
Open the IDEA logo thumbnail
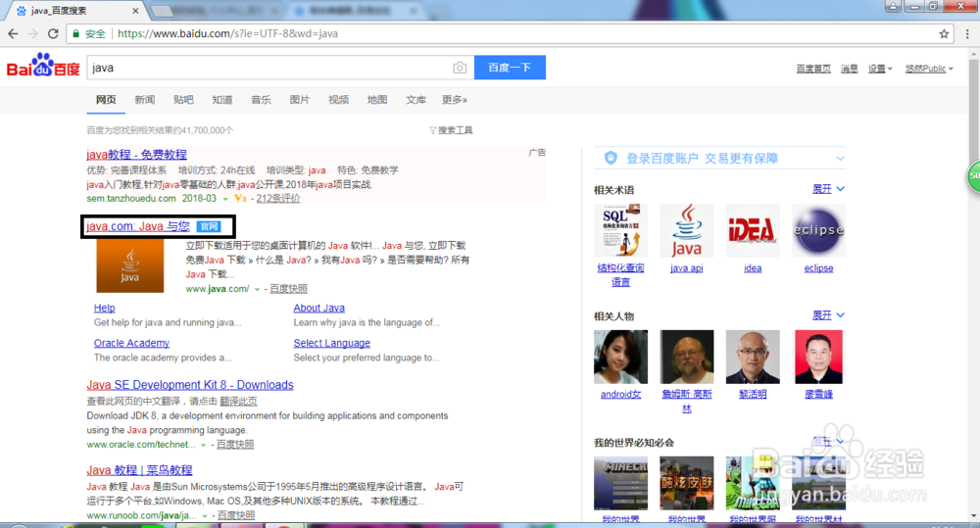[x=753, y=230]
